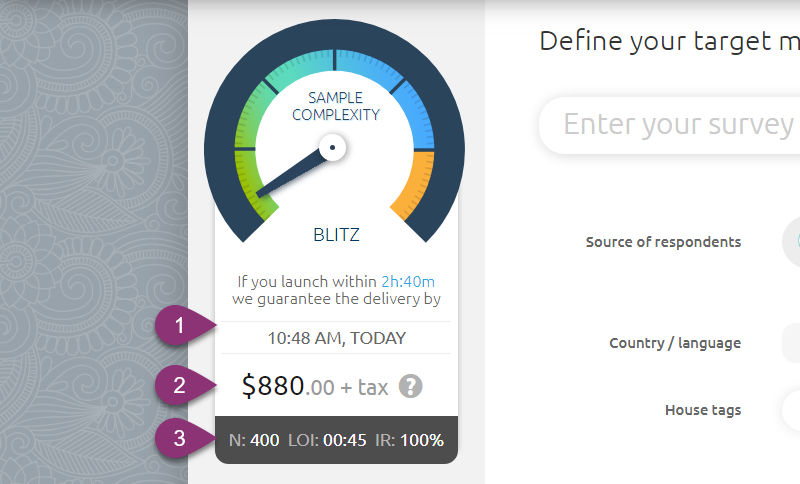Click the purple marker number 3
This screenshot has height=484, width=800.
pos(180,438)
